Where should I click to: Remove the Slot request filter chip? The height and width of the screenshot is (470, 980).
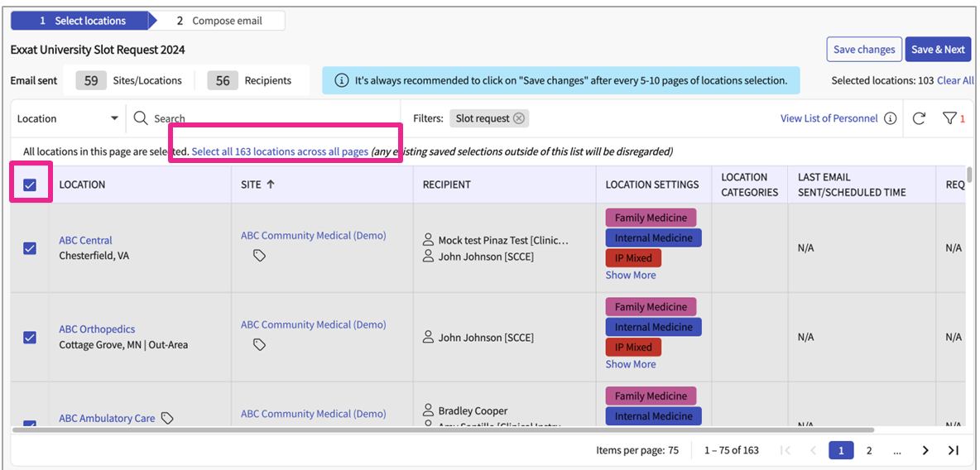coord(519,118)
